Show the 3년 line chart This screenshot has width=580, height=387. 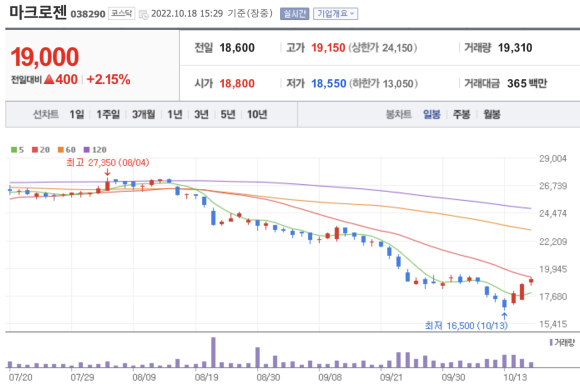pyautogui.click(x=202, y=115)
